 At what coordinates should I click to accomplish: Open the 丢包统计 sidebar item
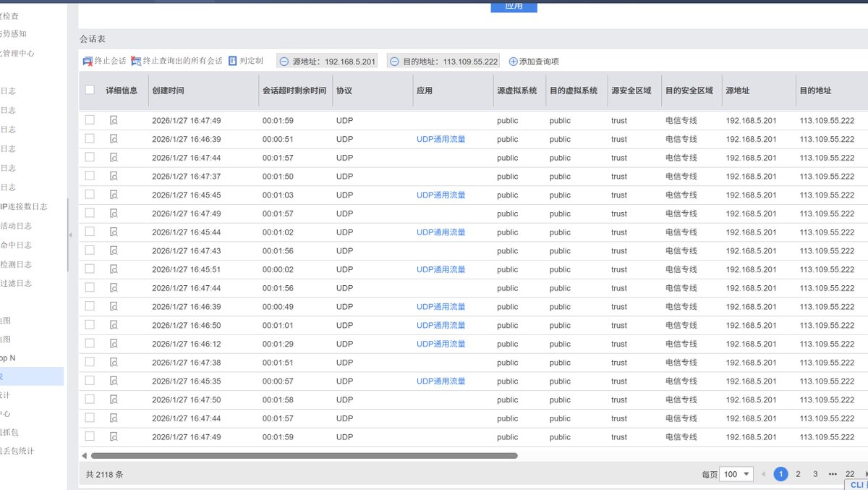17,451
